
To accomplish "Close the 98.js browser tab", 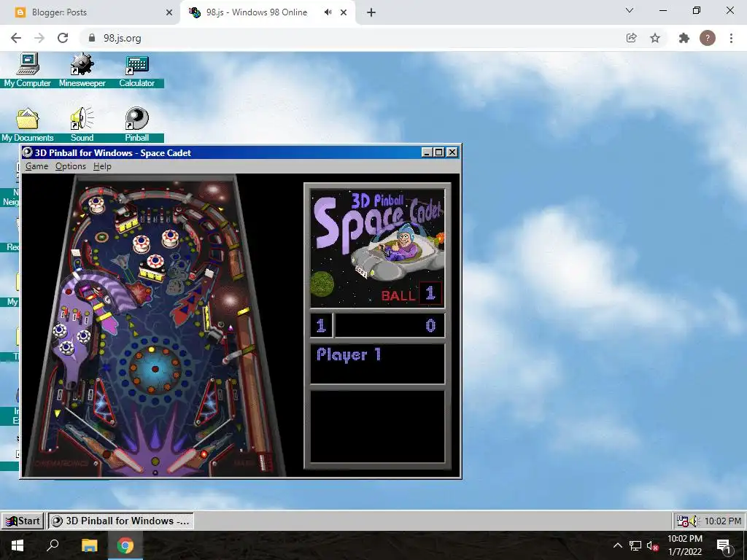I will [344, 12].
